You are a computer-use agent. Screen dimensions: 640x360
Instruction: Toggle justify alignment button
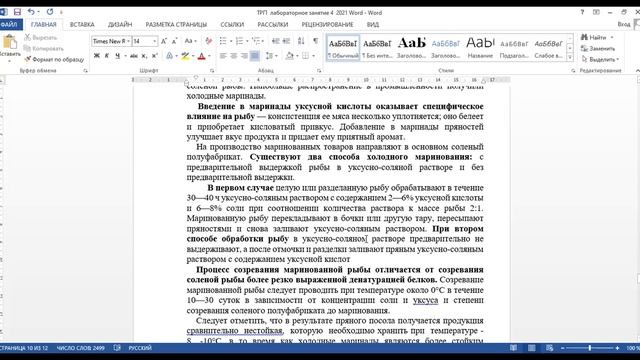coord(255,56)
